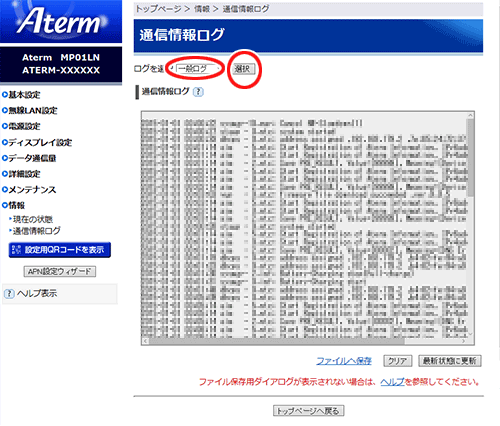Click トップページ in the breadcrumb
500x426 pixels.
coord(158,9)
